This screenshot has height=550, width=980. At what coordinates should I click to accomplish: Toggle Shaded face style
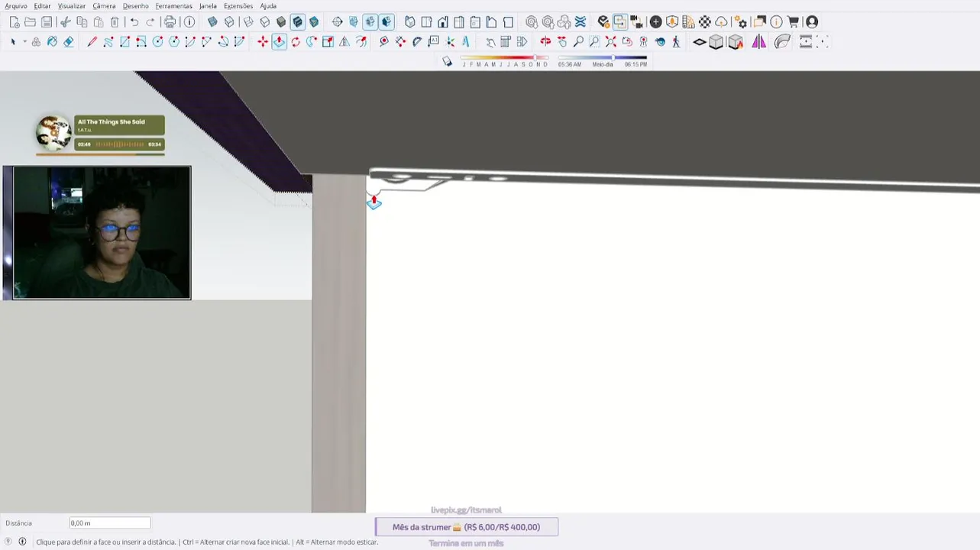pos(281,22)
